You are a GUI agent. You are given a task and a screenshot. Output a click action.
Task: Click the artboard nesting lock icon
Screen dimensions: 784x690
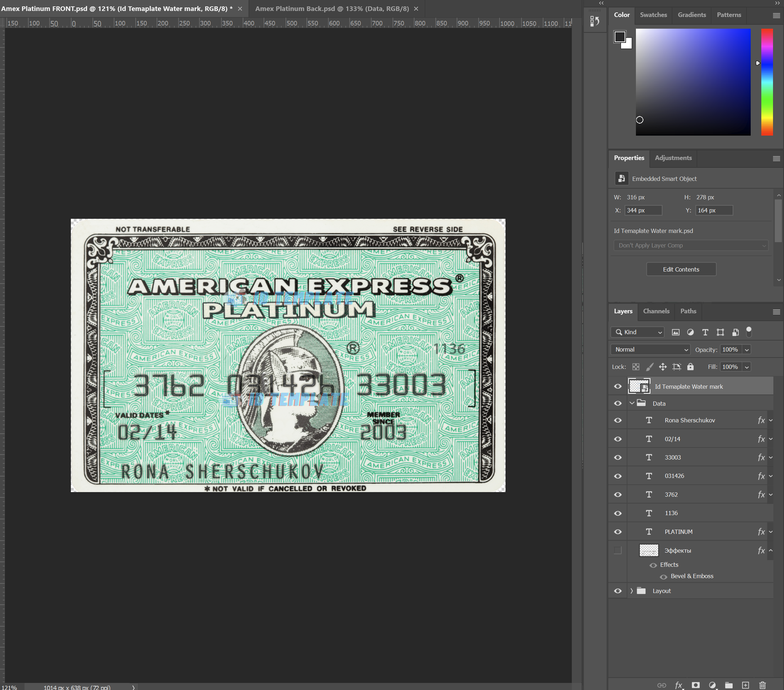coord(677,367)
